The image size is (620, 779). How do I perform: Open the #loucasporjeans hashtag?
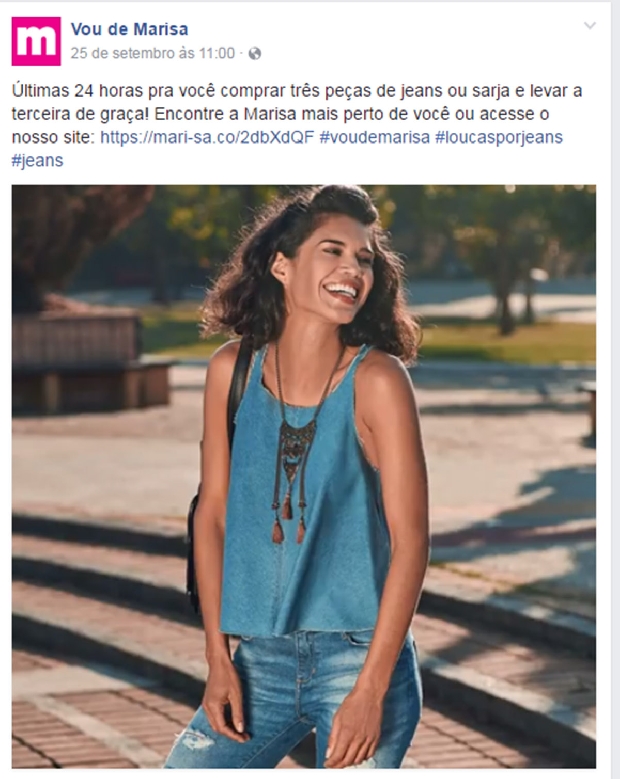499,137
